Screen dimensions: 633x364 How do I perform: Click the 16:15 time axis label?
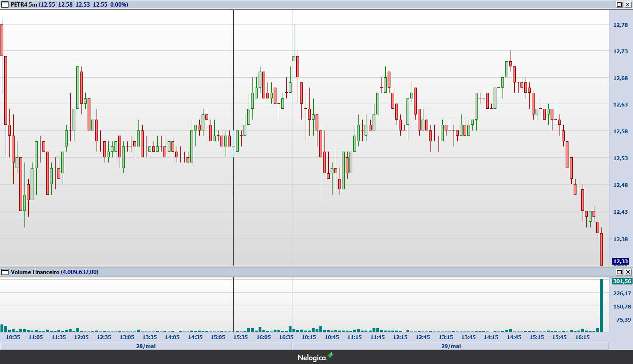582,337
